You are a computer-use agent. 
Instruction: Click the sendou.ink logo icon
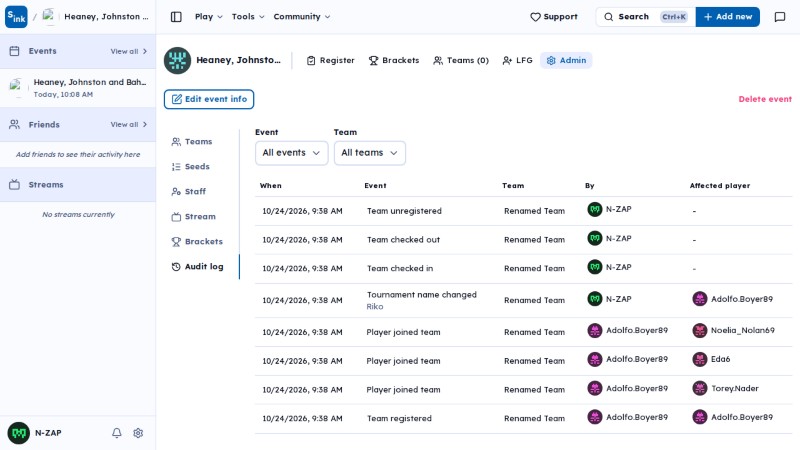[x=16, y=17]
